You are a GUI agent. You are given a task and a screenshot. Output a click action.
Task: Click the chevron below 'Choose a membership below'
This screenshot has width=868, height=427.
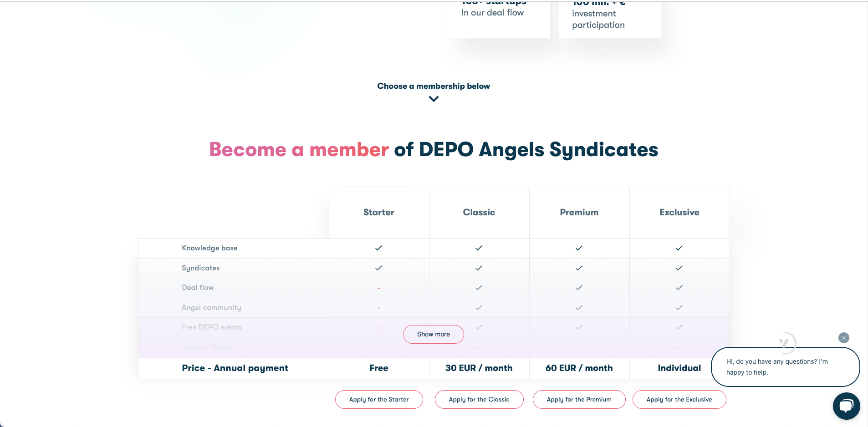point(434,99)
